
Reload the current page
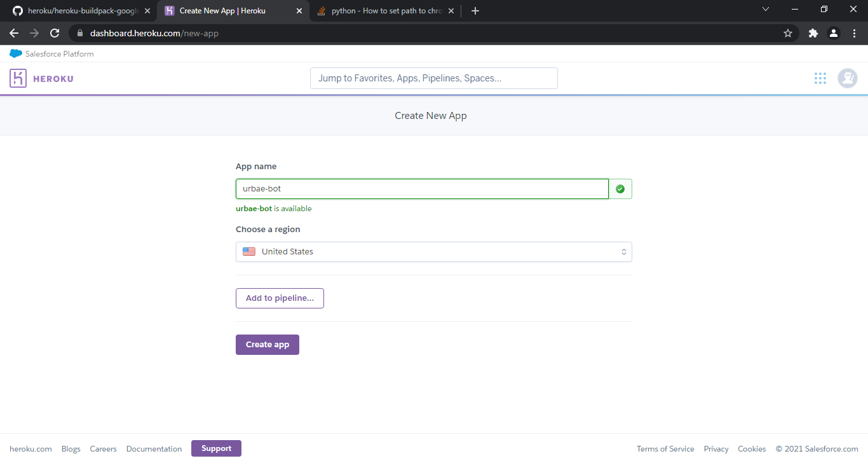pyautogui.click(x=55, y=33)
